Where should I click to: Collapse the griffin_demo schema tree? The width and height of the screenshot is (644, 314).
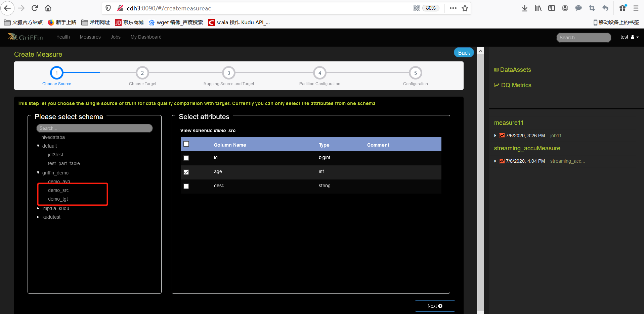38,172
